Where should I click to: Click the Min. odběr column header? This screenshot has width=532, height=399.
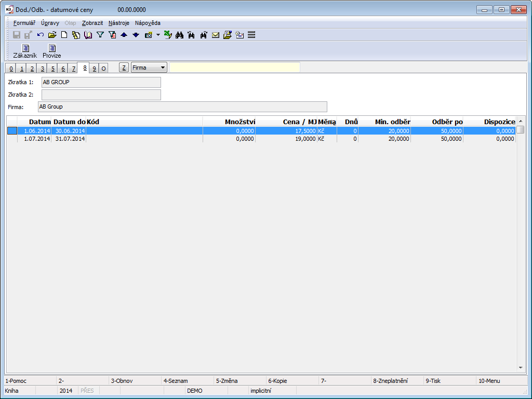coord(384,122)
